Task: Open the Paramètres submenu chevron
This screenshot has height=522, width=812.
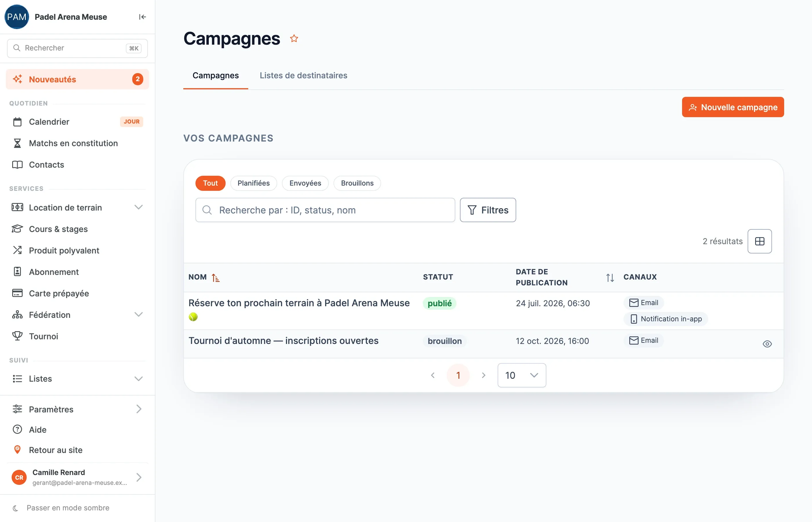Action: [139, 409]
